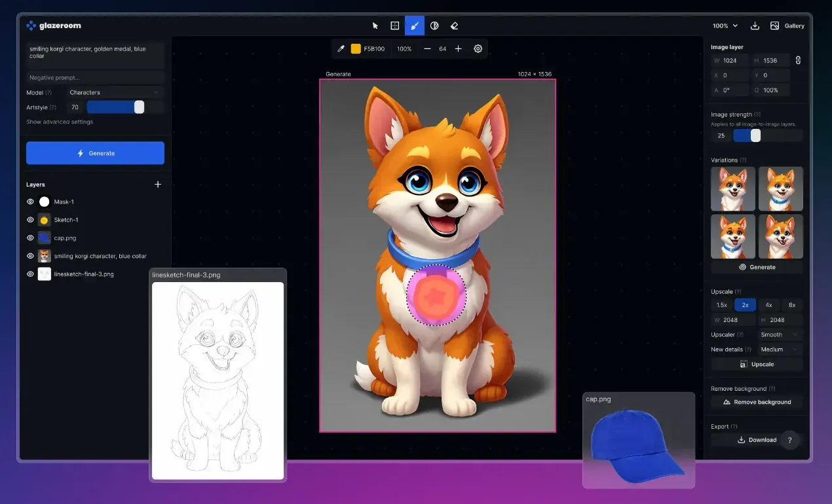Expand the 100% zoom dropdown
This screenshot has width=832, height=504.
pyautogui.click(x=725, y=26)
